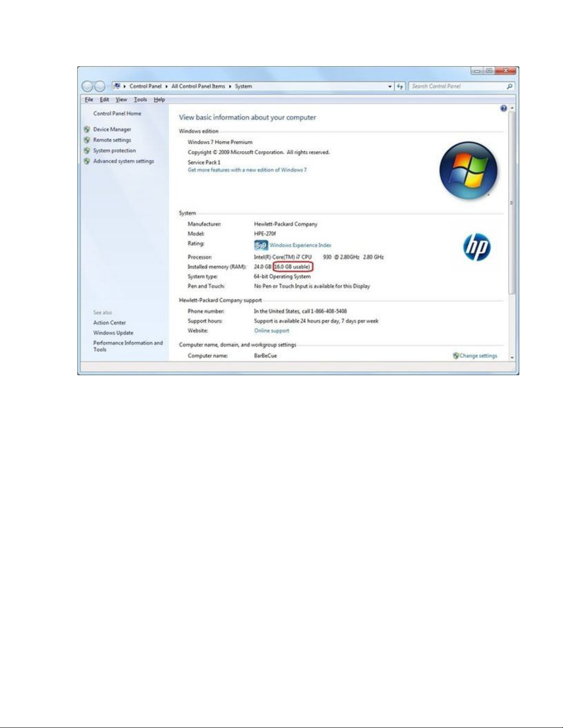Click the No Pen or Touch Input text
Screen dimensions: 563x728
pos(312,286)
